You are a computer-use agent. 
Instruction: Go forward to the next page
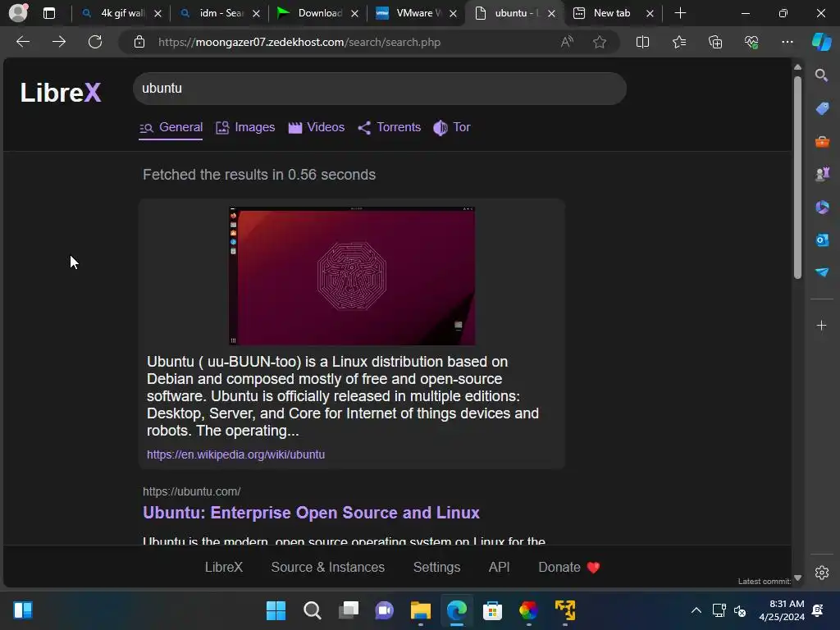point(59,42)
